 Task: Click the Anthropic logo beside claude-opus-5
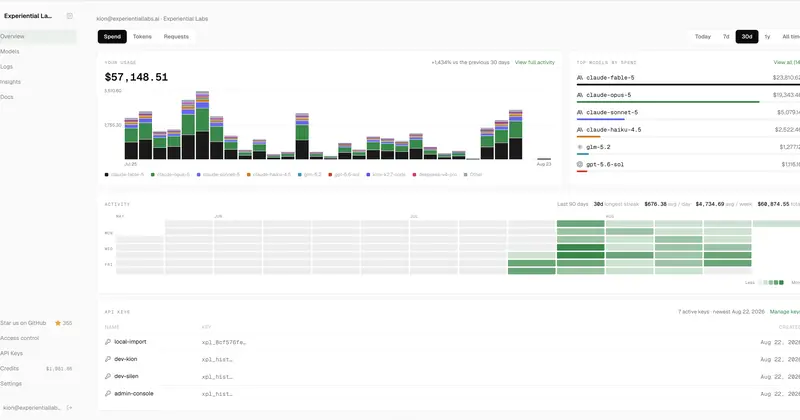pos(580,95)
